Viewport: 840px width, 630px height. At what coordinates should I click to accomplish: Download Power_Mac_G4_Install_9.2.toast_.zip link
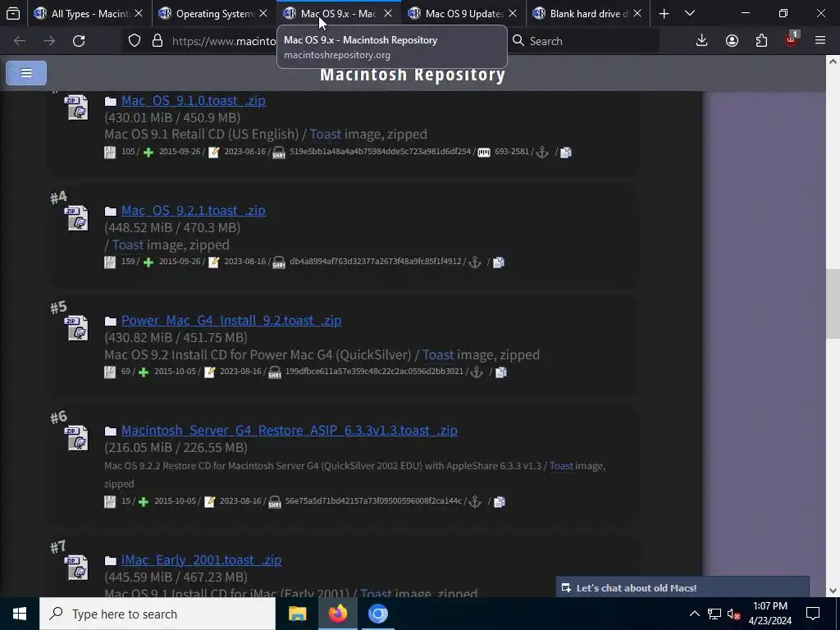[x=231, y=321]
